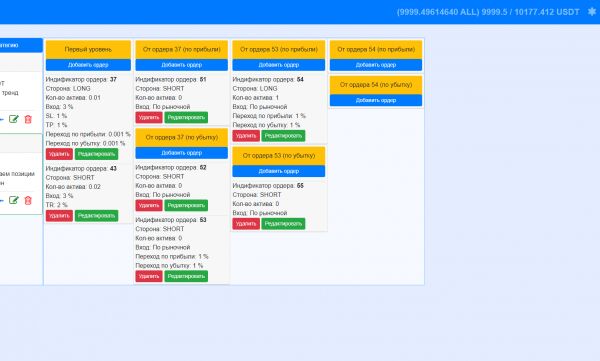Select header От ордера 37 (по убытку)
600x361 pixels.
(182, 137)
